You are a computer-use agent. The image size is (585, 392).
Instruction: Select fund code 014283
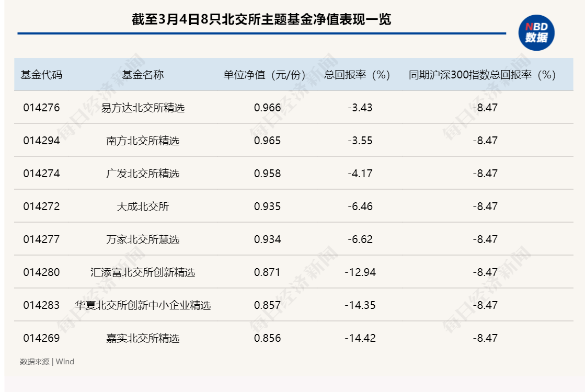(x=41, y=305)
